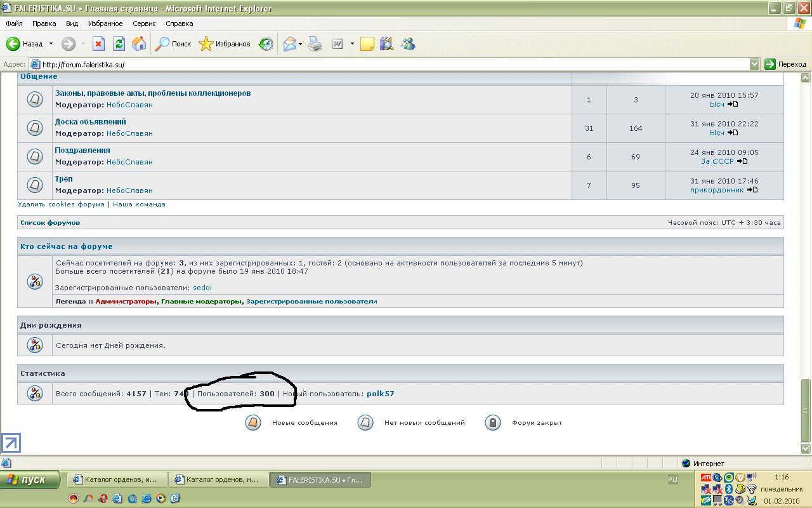
Task: Click the vertical scrollbar down arrow
Action: pos(806,448)
